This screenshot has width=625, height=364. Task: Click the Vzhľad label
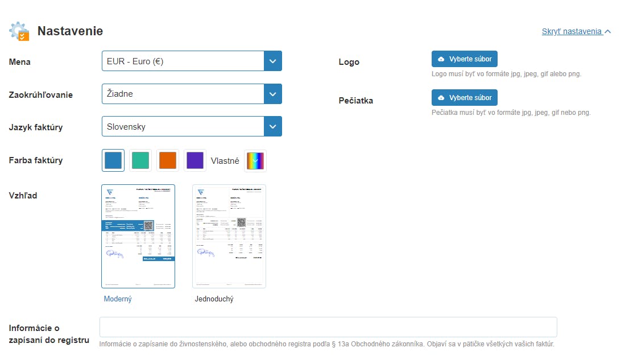point(23,196)
